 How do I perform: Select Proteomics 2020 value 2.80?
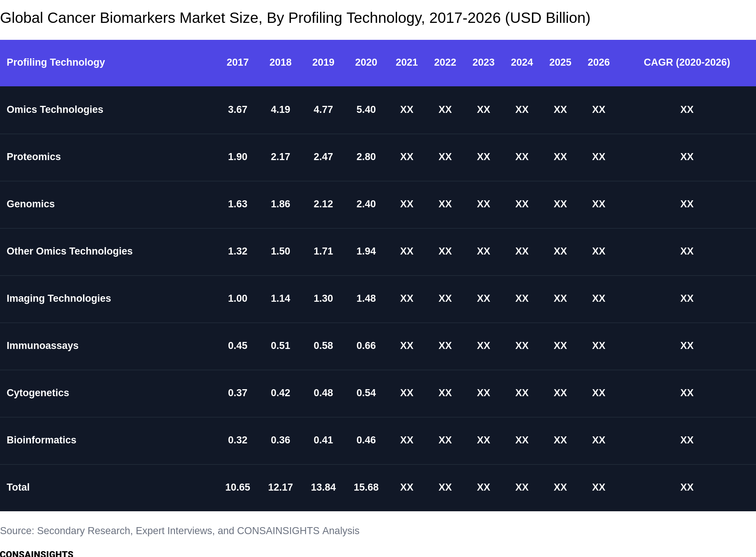pos(366,157)
